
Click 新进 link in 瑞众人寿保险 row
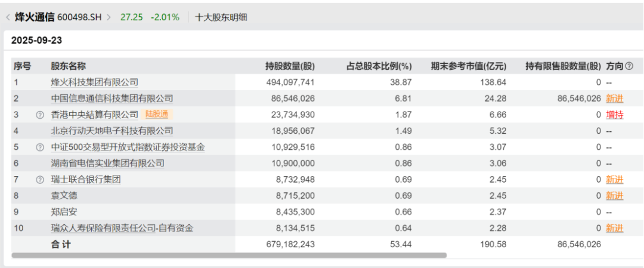[614, 229]
